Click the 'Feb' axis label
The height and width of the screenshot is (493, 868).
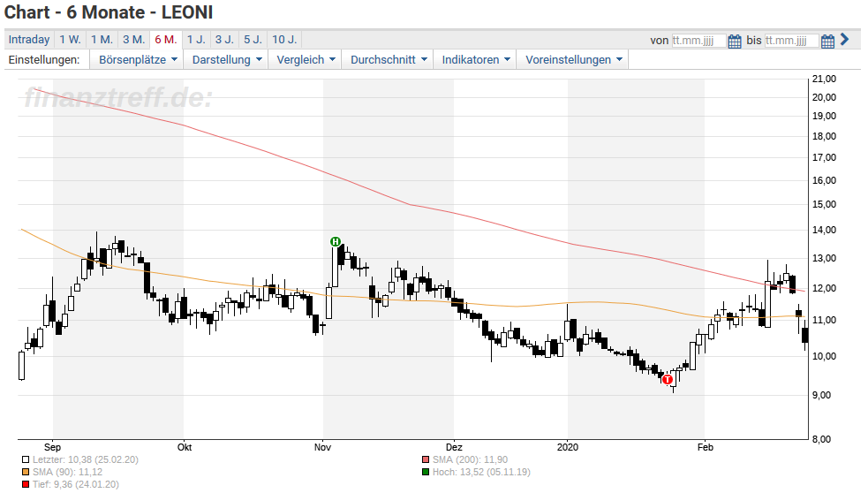click(x=706, y=447)
